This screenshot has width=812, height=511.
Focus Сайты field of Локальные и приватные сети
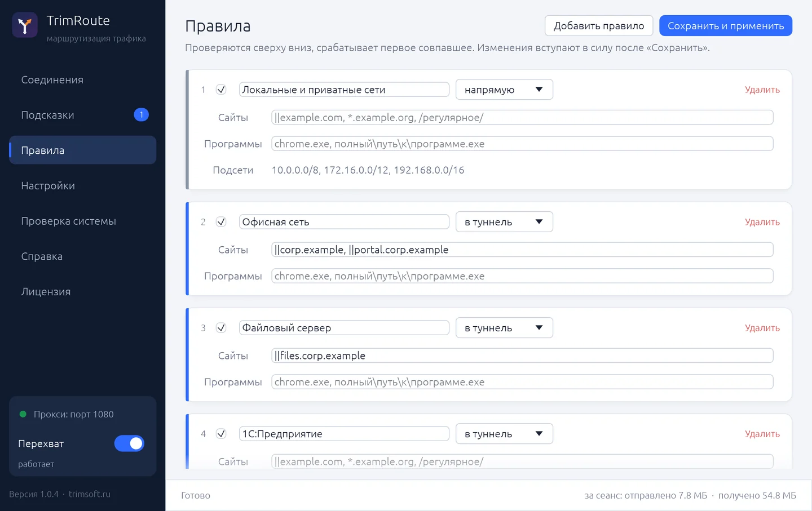pos(522,117)
